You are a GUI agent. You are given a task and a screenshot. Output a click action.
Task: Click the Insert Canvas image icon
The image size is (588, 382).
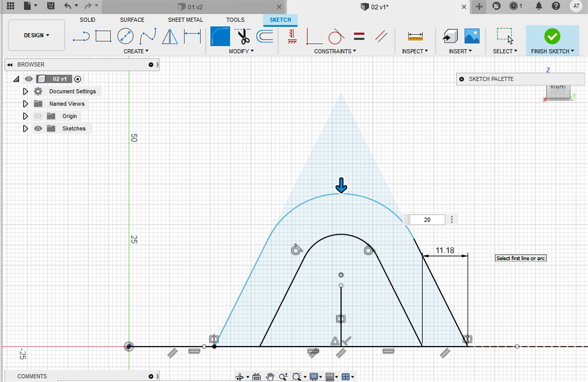[472, 36]
